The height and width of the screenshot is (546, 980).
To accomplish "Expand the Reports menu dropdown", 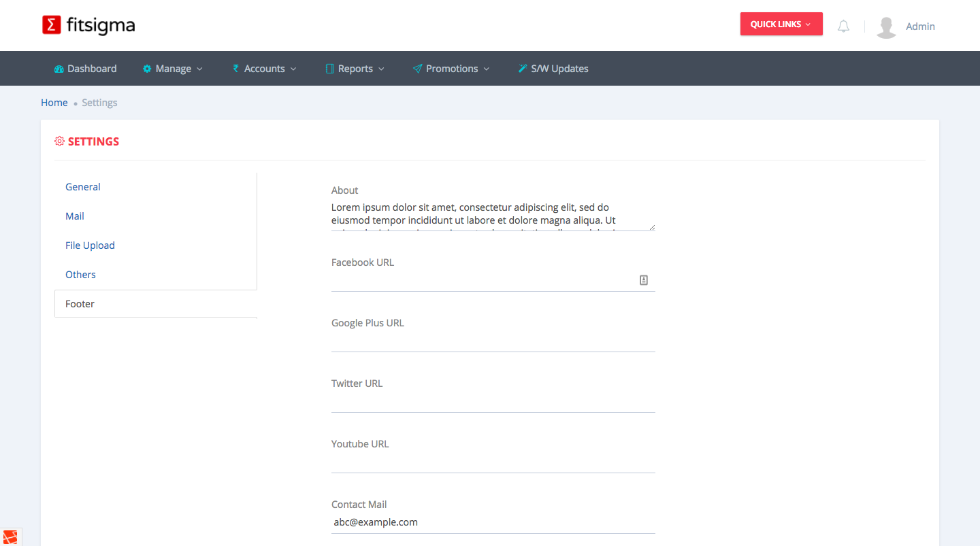I will pos(355,69).
